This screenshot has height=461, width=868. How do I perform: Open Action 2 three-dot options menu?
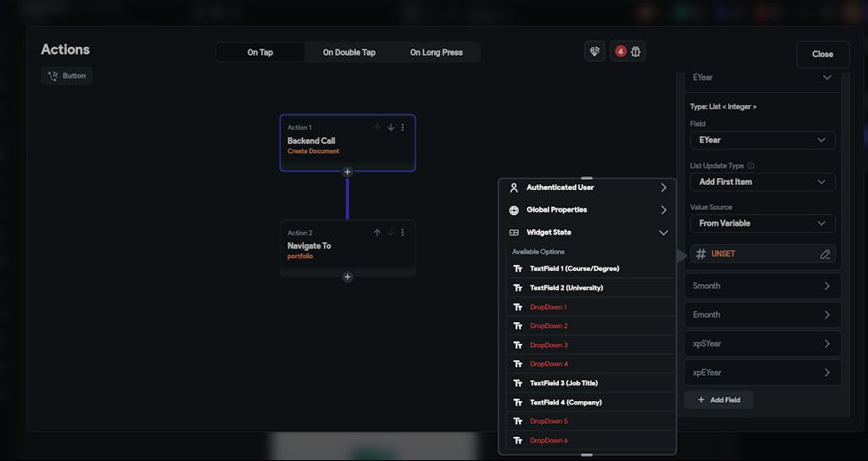point(403,233)
